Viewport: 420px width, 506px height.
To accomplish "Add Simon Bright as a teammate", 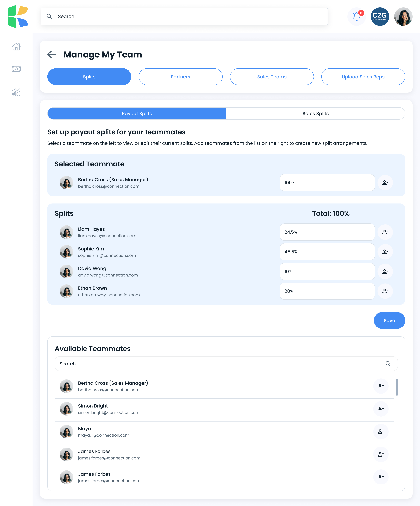I will pyautogui.click(x=381, y=409).
